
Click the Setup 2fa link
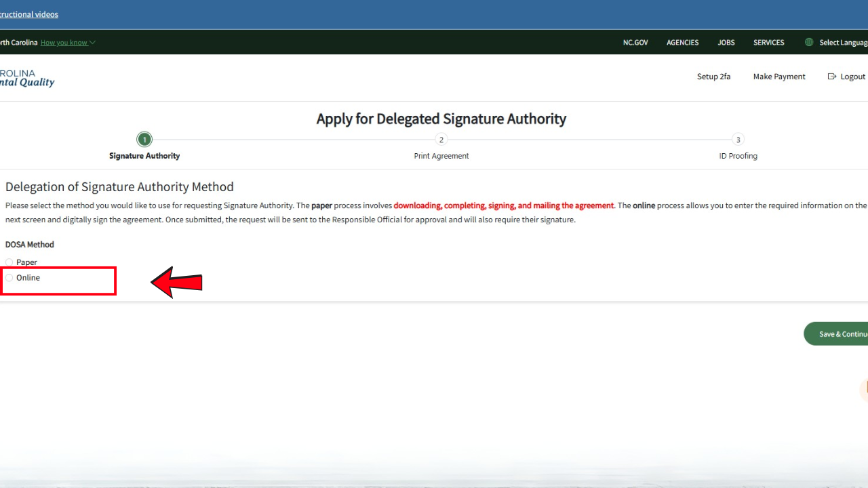click(x=713, y=77)
